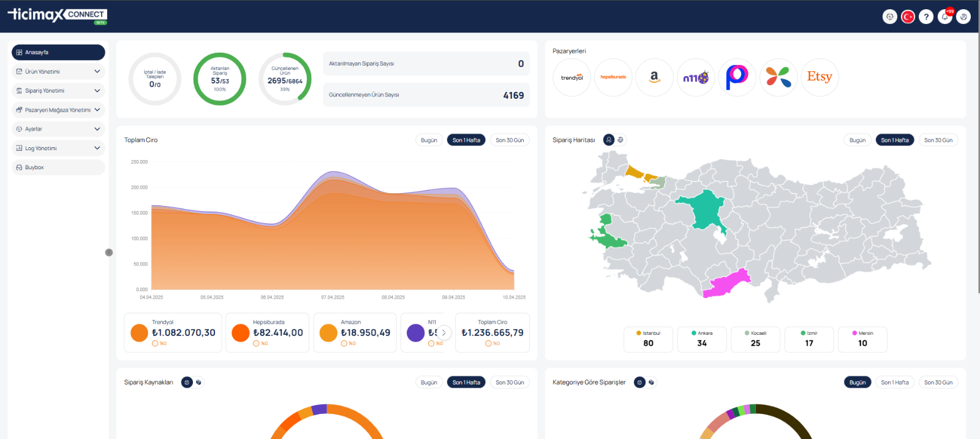Screen dimensions: 980x439
Task: Open Güncellenmeyen Ürün Sayısı card
Action: (x=426, y=95)
